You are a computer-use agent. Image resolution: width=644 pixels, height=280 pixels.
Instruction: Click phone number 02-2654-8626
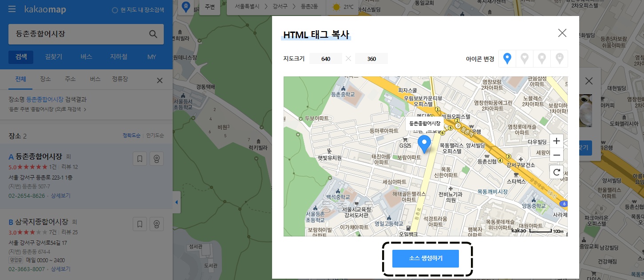coord(27,196)
